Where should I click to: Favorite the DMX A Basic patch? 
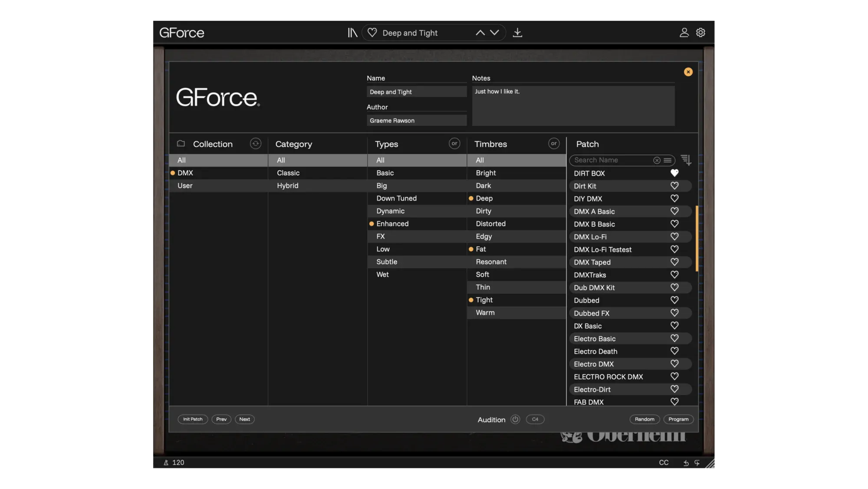click(x=674, y=211)
